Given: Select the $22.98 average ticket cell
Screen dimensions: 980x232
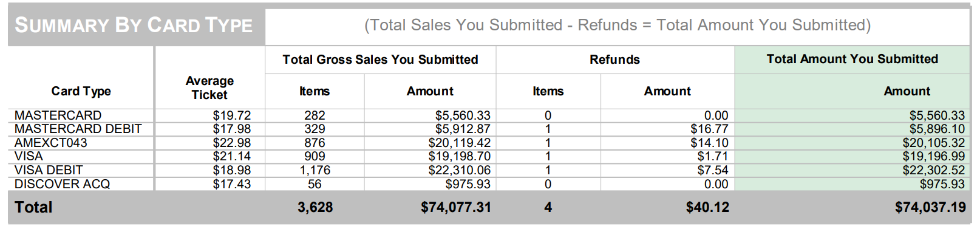Looking at the screenshot, I should [x=232, y=143].
